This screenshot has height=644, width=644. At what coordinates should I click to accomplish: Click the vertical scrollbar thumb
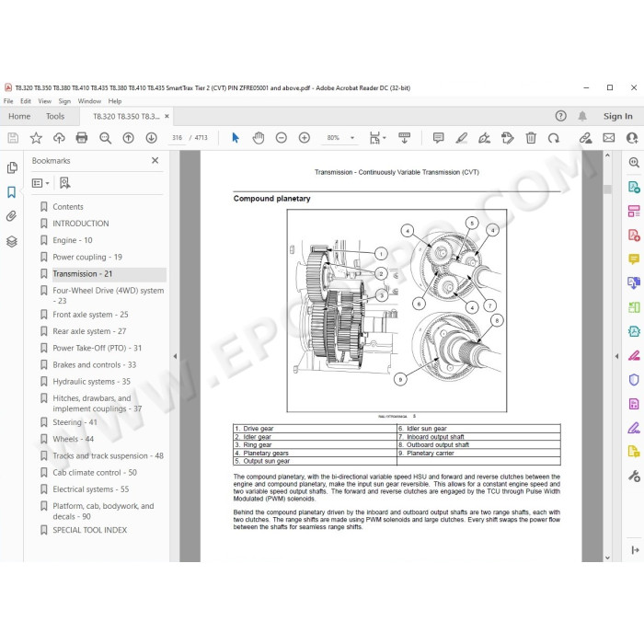(x=607, y=189)
